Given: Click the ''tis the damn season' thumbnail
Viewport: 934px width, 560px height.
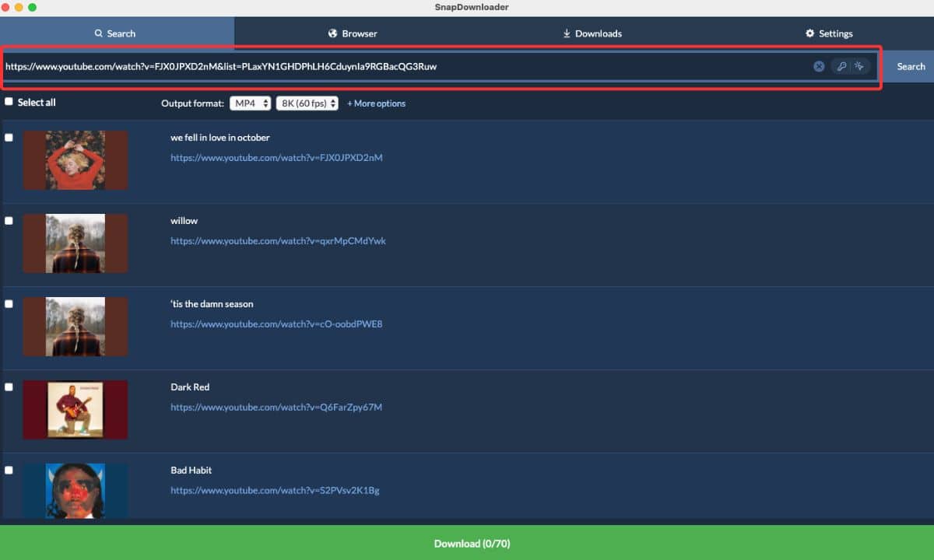Looking at the screenshot, I should pyautogui.click(x=75, y=327).
